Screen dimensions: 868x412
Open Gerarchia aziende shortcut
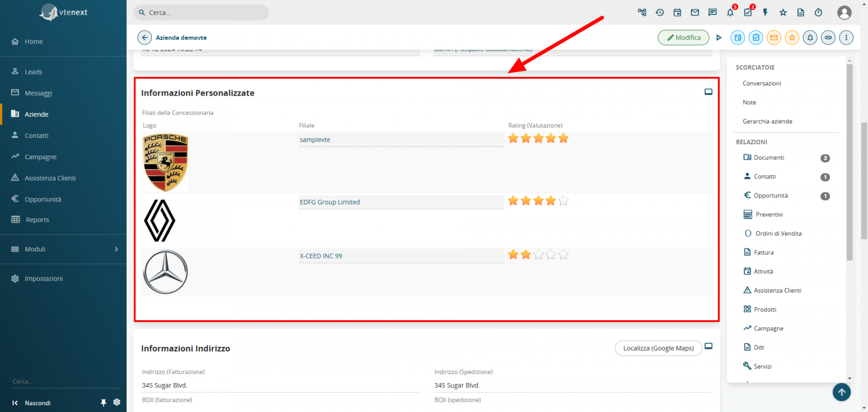[x=767, y=121]
